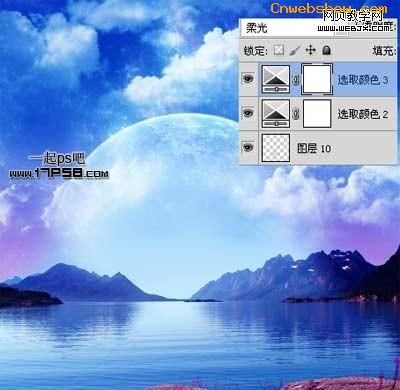This screenshot has width=400, height=390.
Task: Click the 填充 fill label
Action: (x=383, y=51)
